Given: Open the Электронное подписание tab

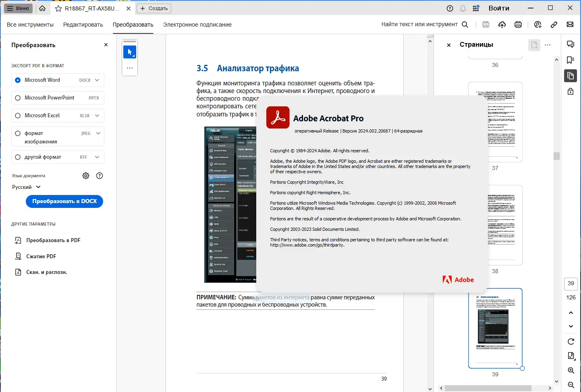Looking at the screenshot, I should coord(197,25).
